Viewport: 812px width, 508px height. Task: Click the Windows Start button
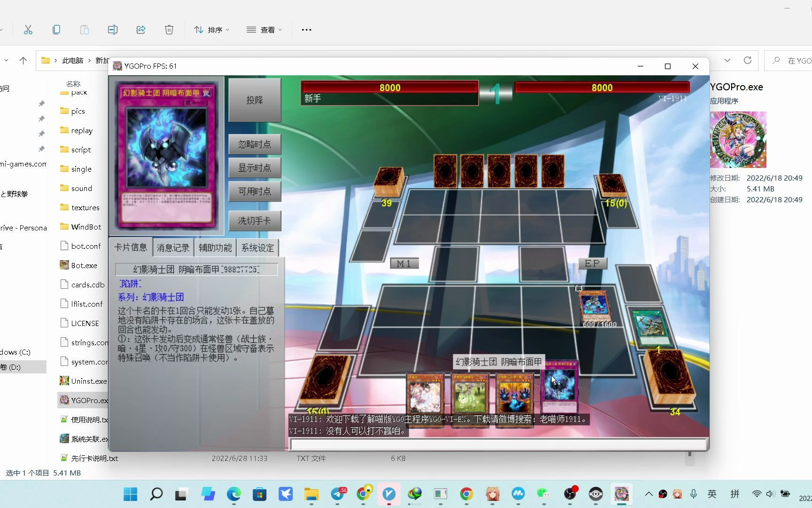click(130, 494)
